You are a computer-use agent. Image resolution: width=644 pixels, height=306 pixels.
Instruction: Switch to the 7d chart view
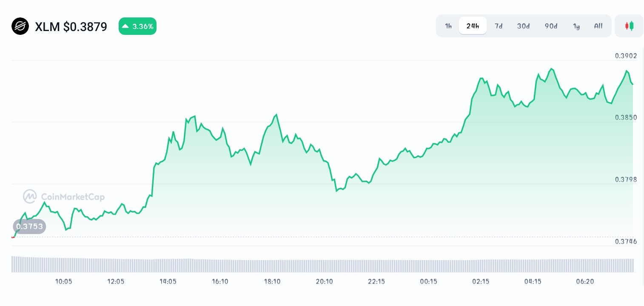[499, 26]
